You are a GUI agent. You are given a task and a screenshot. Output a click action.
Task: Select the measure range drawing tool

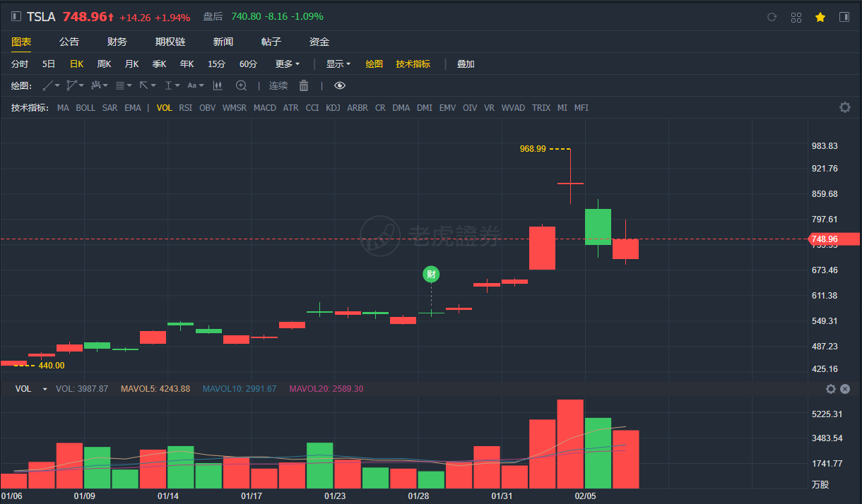point(168,85)
